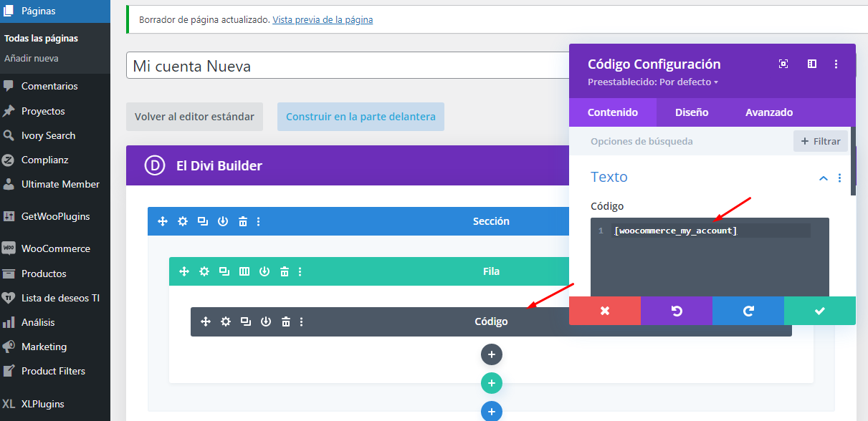Open Complianz in sidebar
This screenshot has height=421, width=868.
[x=55, y=160]
